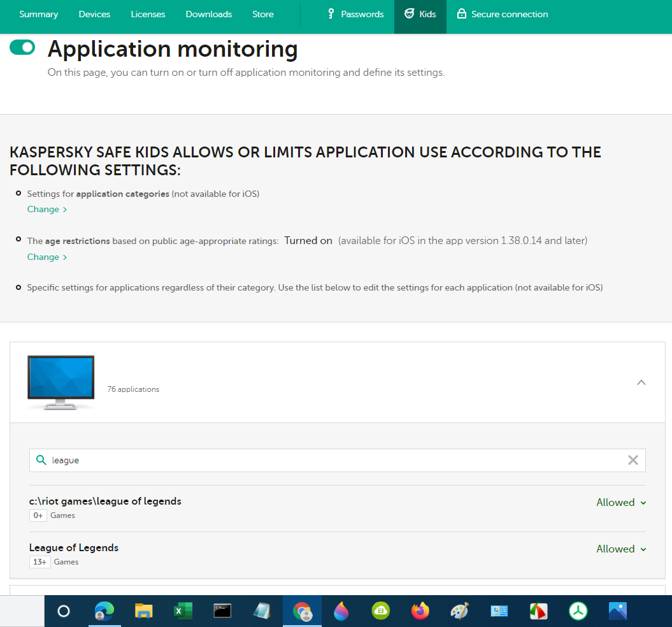Switch to Chrome in the taskbar

coord(302,611)
